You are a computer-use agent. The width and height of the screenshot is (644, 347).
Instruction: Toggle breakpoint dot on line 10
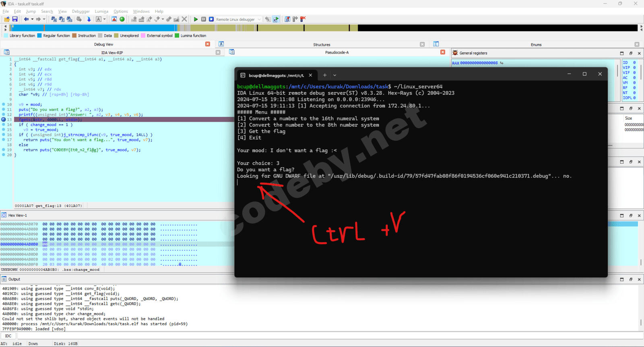pyautogui.click(x=4, y=104)
